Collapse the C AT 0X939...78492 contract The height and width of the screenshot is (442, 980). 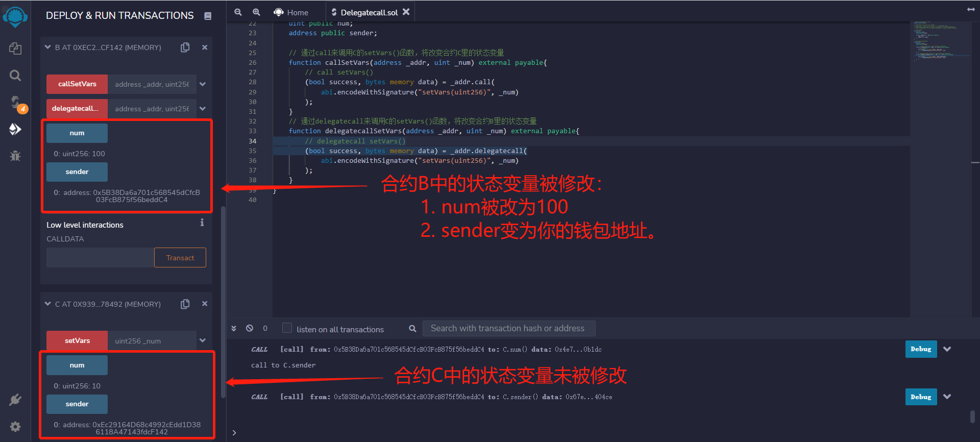tap(47, 304)
